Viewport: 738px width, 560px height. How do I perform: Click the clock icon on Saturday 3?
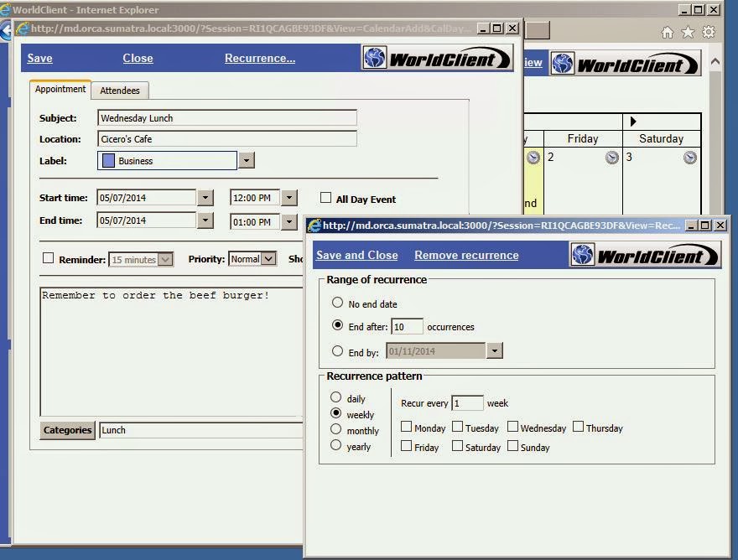[x=689, y=157]
